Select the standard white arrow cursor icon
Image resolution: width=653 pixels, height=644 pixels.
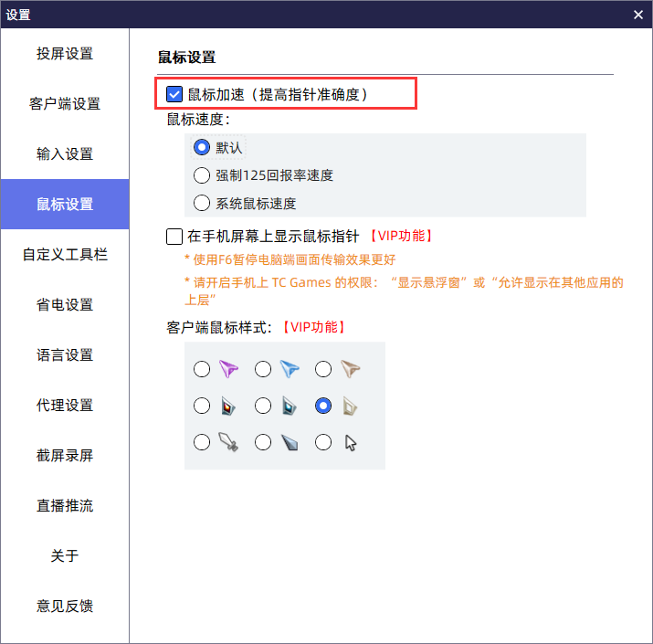[x=351, y=443]
